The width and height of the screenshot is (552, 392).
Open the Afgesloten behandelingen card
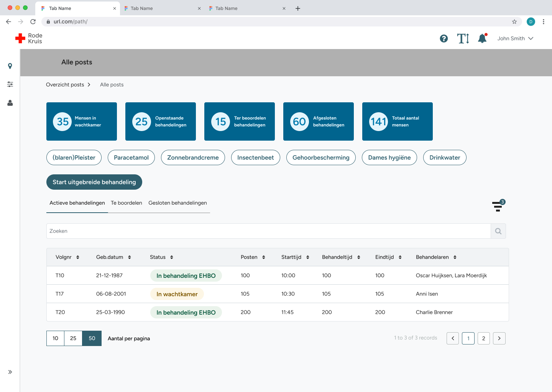click(319, 121)
